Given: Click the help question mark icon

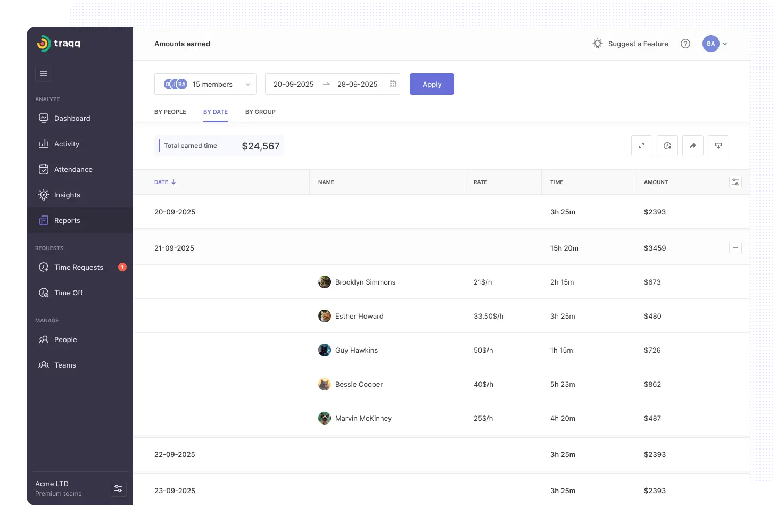Looking at the screenshot, I should click(685, 44).
